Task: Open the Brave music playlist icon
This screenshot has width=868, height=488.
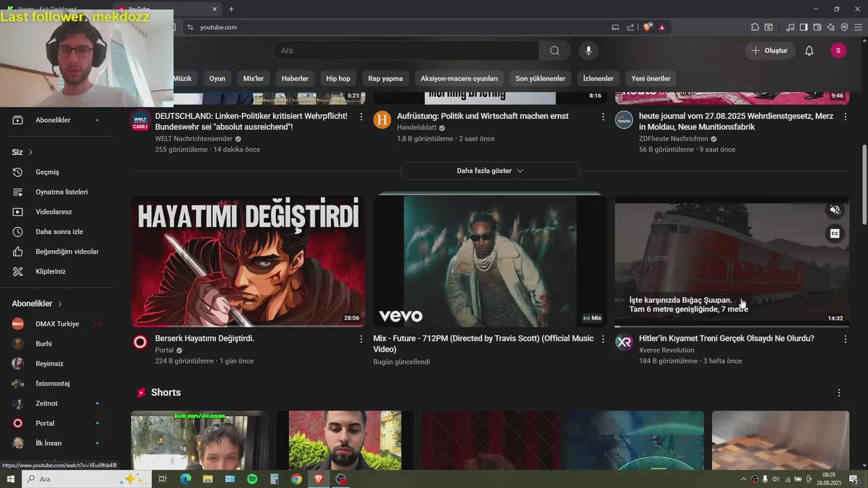Action: [790, 27]
